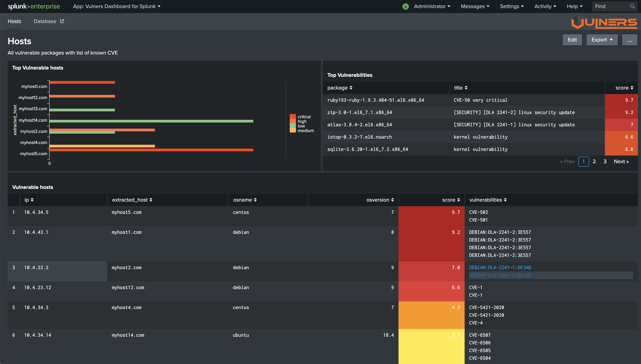Open the DEBIAN:DLA-2241-1:DE3AB vulnerability link
The height and width of the screenshot is (364, 641).
(500, 267)
